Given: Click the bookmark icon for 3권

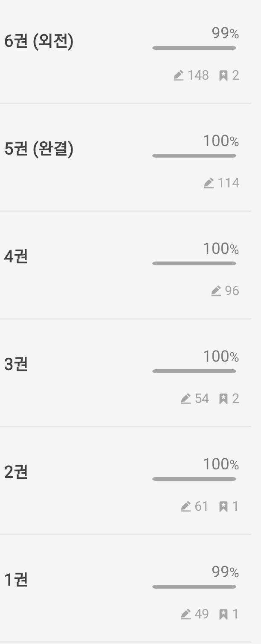Looking at the screenshot, I should click(x=223, y=399).
